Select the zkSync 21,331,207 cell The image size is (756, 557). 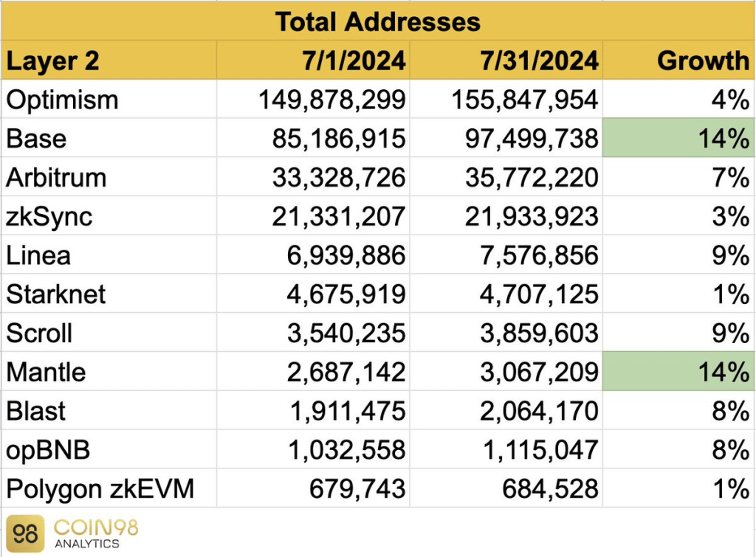coord(346,216)
